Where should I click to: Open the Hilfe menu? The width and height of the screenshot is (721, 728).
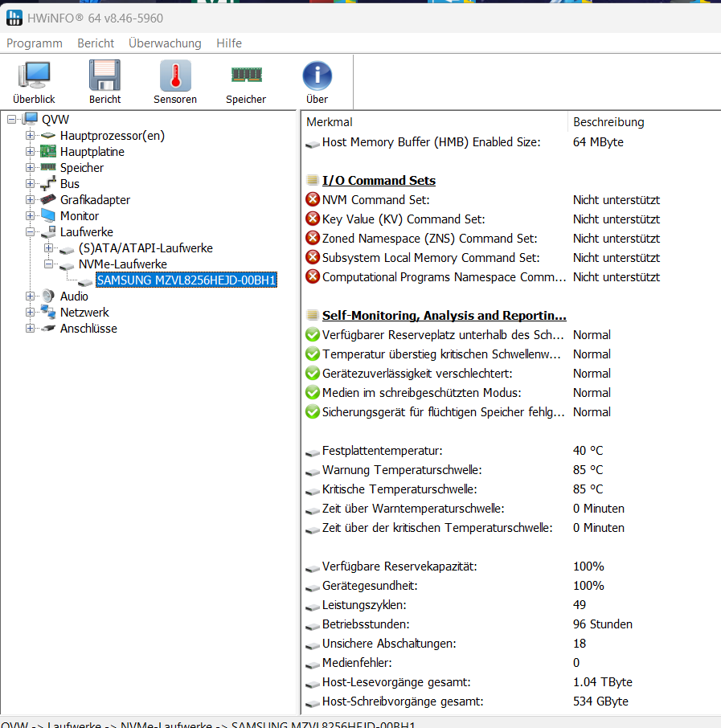click(x=229, y=43)
